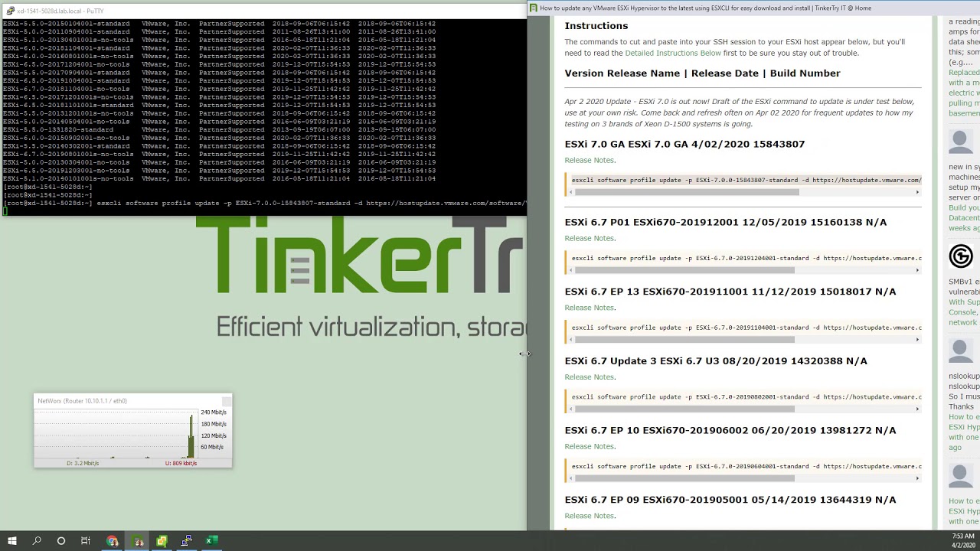Open Release Notes for ESXi 6.7 Update 3
This screenshot has width=980, height=551.
pos(590,377)
